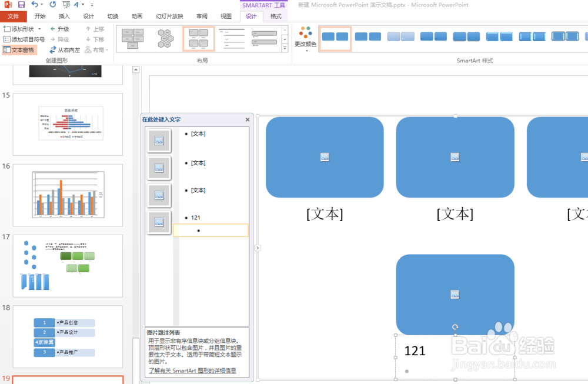Screen dimensions: 588x384
Task: Apply the sixth polished SmartArt style
Action: point(499,36)
